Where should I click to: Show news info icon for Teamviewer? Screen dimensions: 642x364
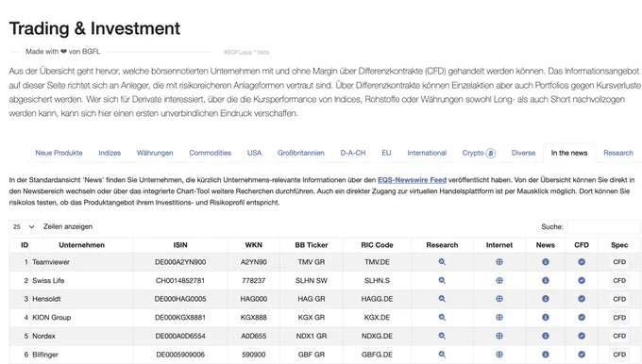(x=546, y=262)
